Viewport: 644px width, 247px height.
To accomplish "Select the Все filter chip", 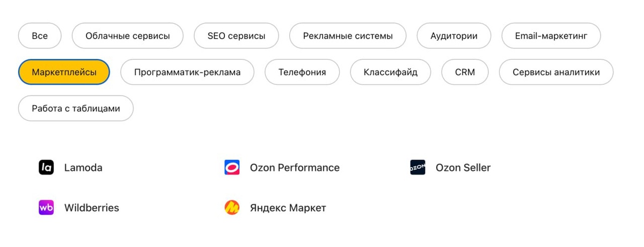I will 40,36.
